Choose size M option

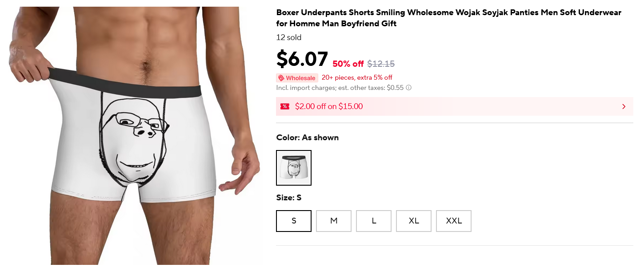tap(334, 221)
